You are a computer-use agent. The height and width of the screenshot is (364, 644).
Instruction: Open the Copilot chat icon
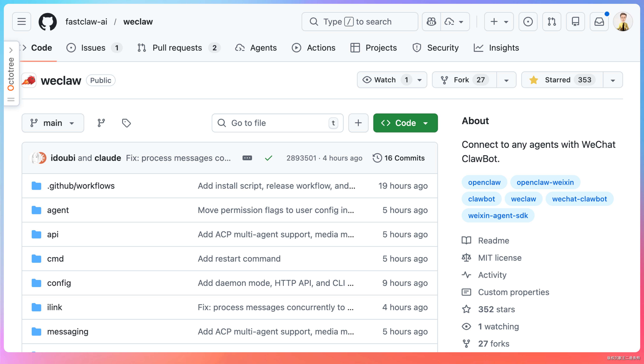pyautogui.click(x=431, y=22)
